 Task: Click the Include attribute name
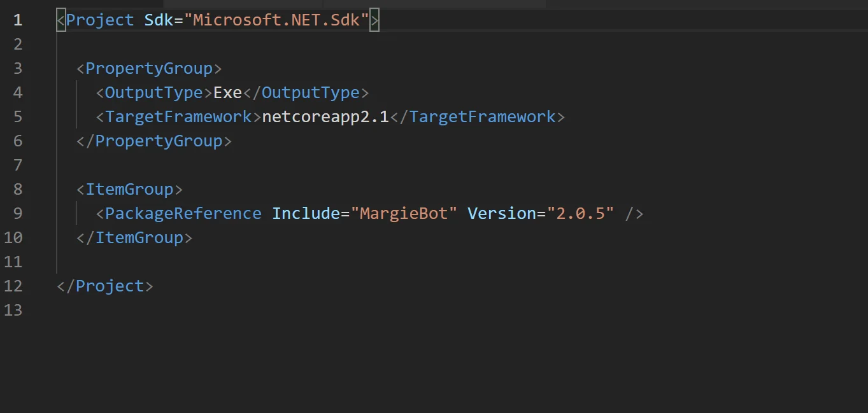click(306, 214)
